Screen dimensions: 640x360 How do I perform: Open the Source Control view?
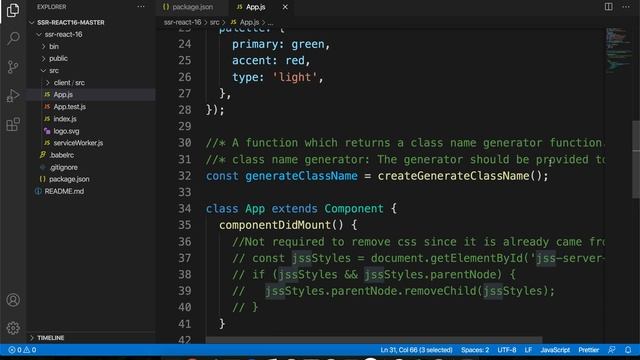[13, 67]
